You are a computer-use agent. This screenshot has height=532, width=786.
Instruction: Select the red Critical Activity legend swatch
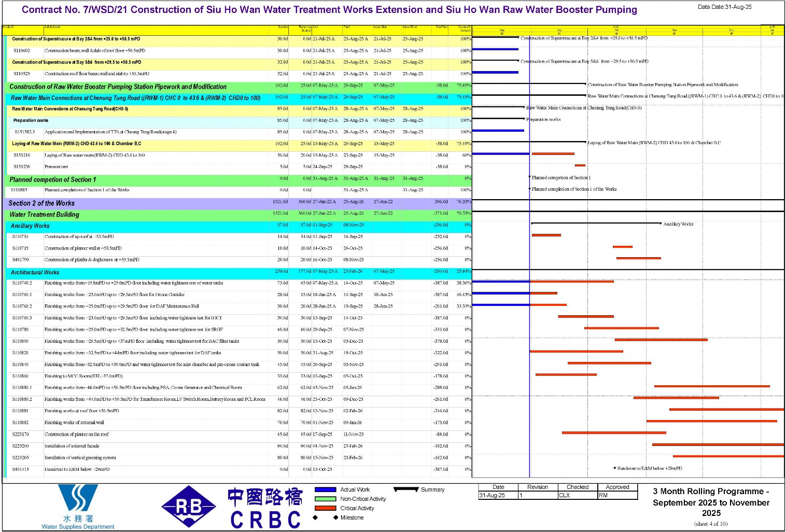325,508
